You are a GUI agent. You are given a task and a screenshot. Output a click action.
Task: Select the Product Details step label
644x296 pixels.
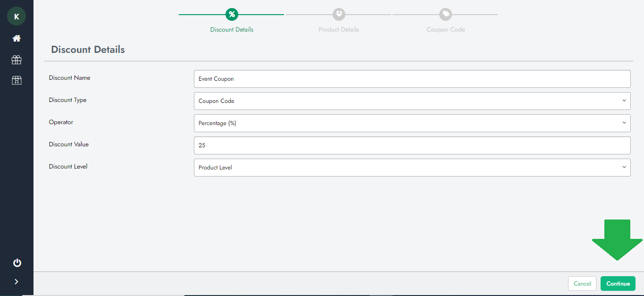[338, 30]
